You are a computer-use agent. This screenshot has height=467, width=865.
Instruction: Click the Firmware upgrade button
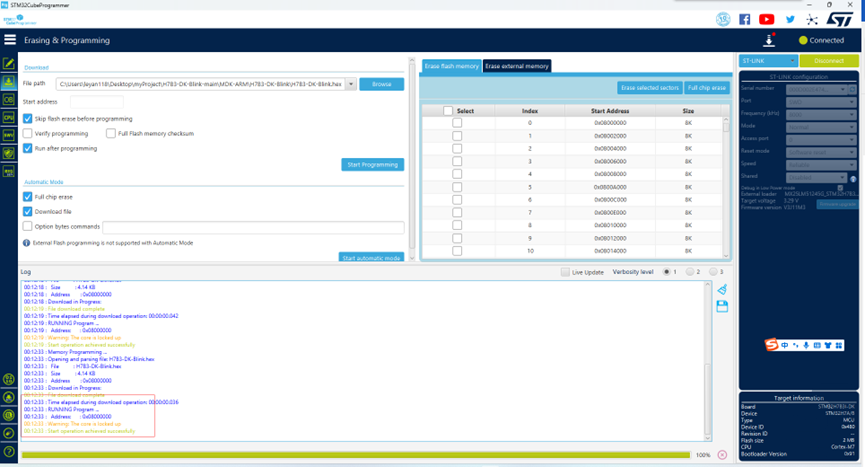(x=837, y=205)
